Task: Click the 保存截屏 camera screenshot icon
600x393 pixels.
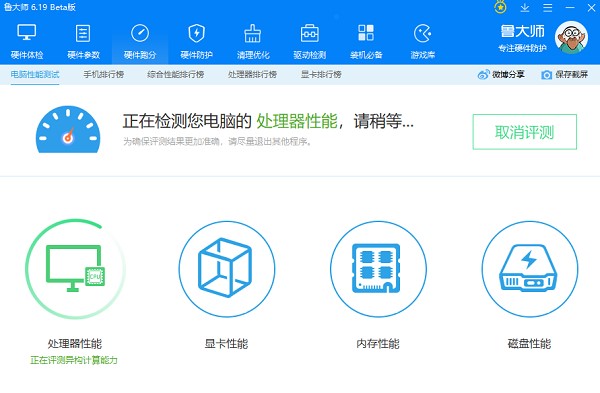Action: (546, 75)
